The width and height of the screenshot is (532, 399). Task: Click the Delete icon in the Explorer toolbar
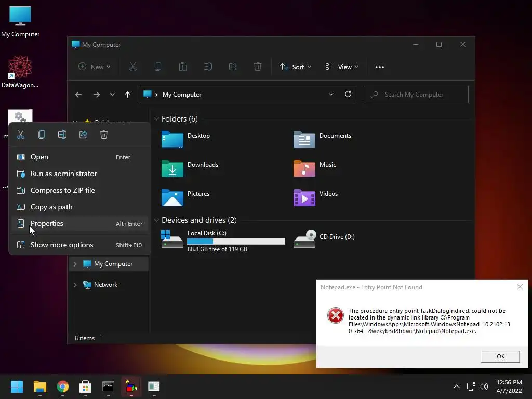coord(258,67)
